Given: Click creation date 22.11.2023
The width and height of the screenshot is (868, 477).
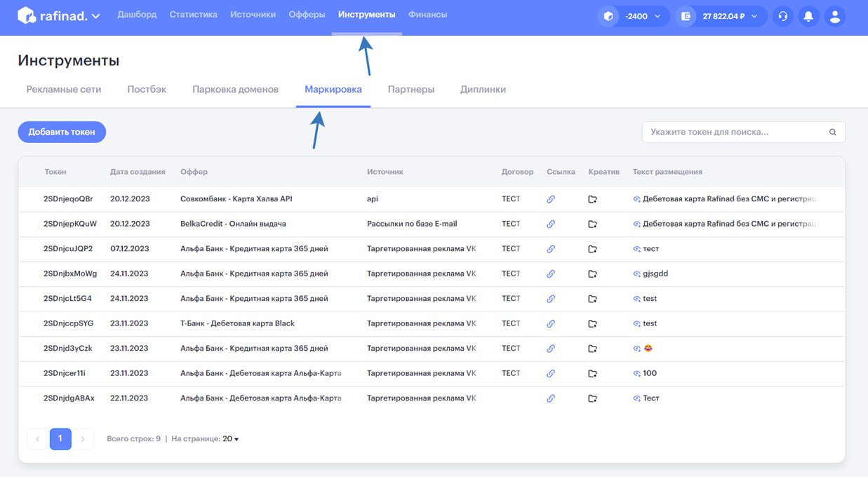Looking at the screenshot, I should pos(129,398).
